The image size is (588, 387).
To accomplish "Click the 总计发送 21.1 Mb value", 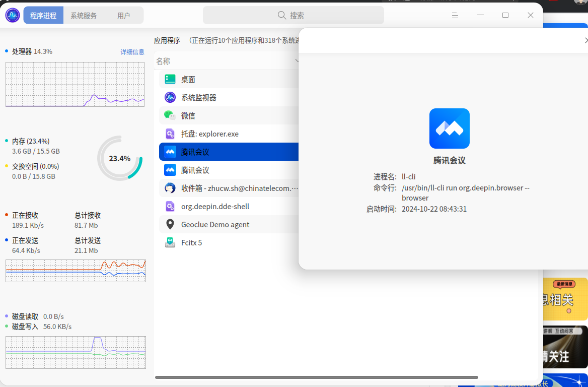I will (86, 250).
